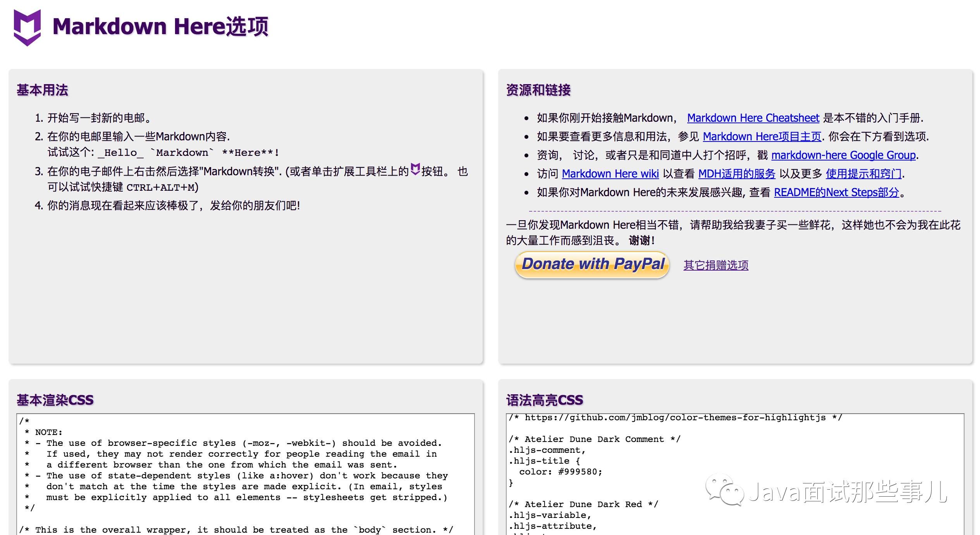980x535 pixels.
Task: Click inside the 语法高亮CSS text area
Action: pos(735,474)
